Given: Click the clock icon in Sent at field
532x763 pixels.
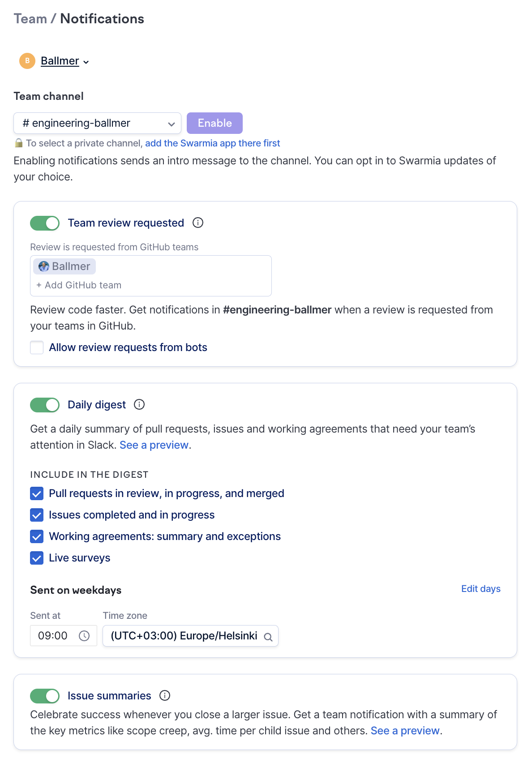Looking at the screenshot, I should pos(84,636).
